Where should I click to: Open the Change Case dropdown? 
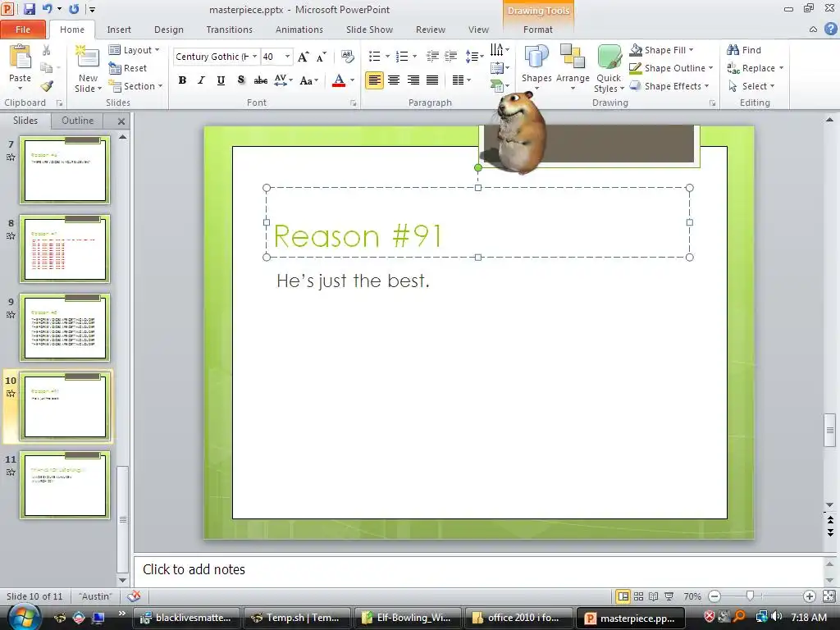click(309, 80)
